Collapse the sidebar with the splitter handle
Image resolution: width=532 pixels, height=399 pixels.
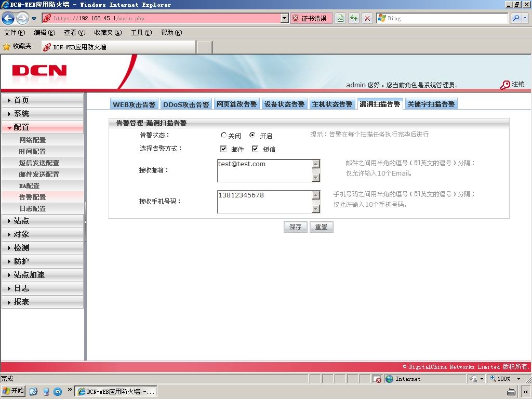(x=86, y=222)
